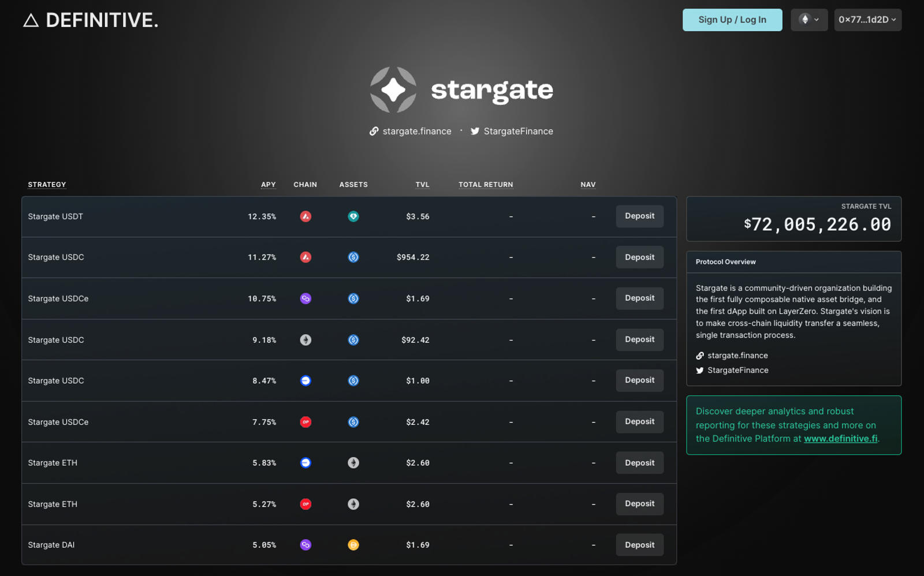The width and height of the screenshot is (924, 576).
Task: Select the Stargate USDT strategy name
Action: point(55,216)
